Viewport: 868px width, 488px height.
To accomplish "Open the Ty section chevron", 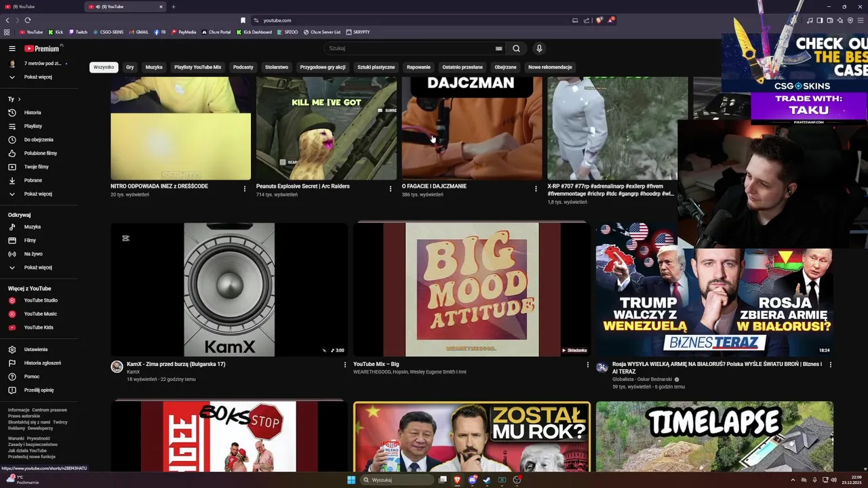I will [x=19, y=99].
